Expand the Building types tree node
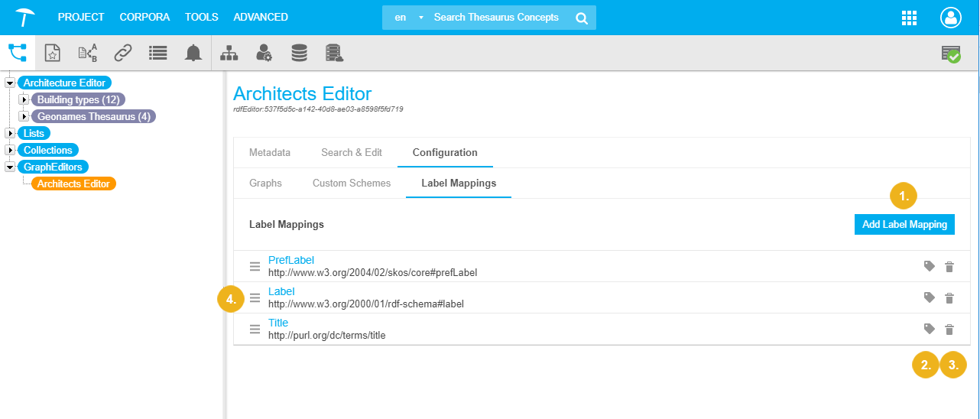The width and height of the screenshot is (980, 419). pyautogui.click(x=24, y=99)
